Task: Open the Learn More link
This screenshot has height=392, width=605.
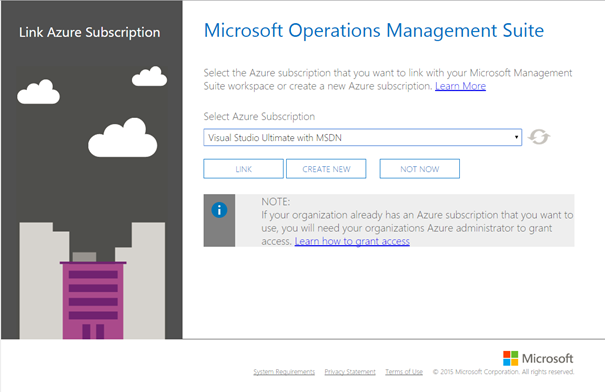Action: click(460, 86)
